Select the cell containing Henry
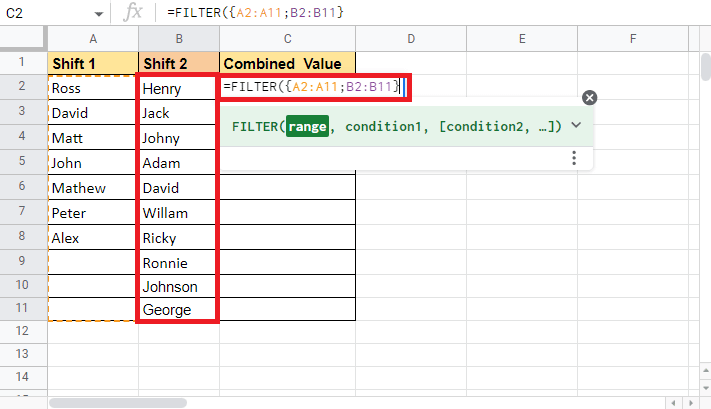 tap(177, 88)
